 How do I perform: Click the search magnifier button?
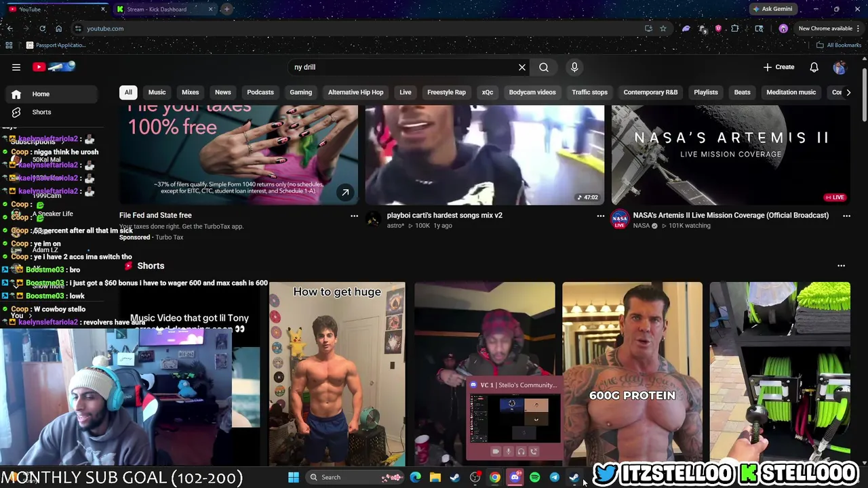544,67
